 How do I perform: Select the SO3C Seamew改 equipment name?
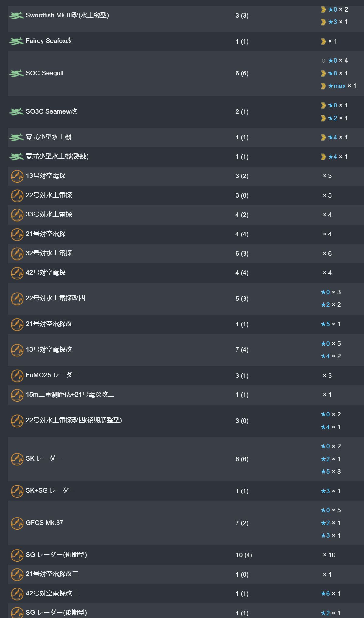pyautogui.click(x=51, y=111)
